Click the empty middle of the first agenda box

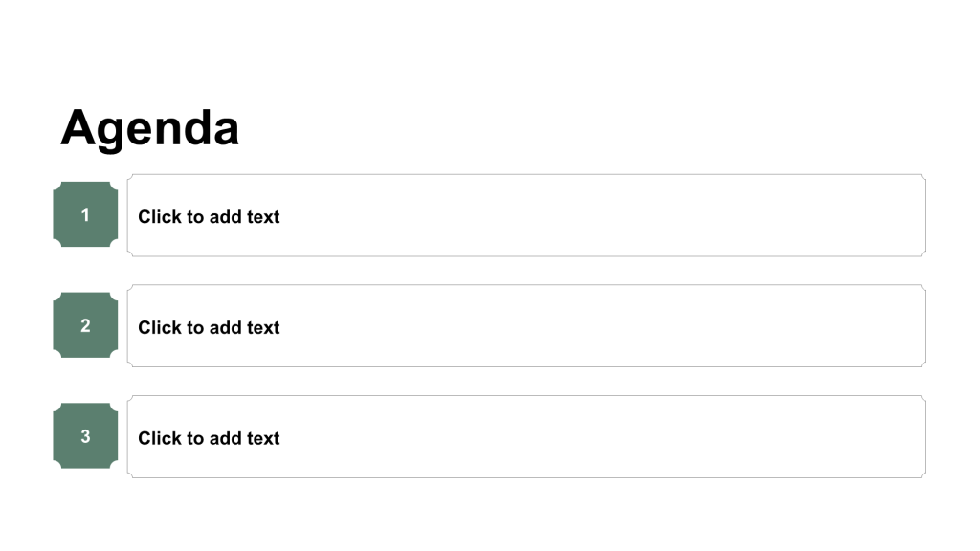574,216
